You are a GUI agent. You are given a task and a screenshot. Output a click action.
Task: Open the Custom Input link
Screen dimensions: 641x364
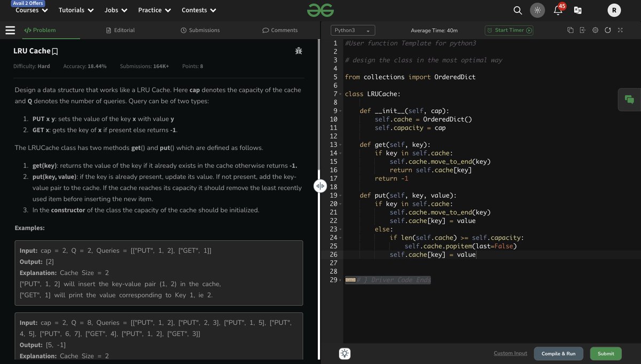510,353
